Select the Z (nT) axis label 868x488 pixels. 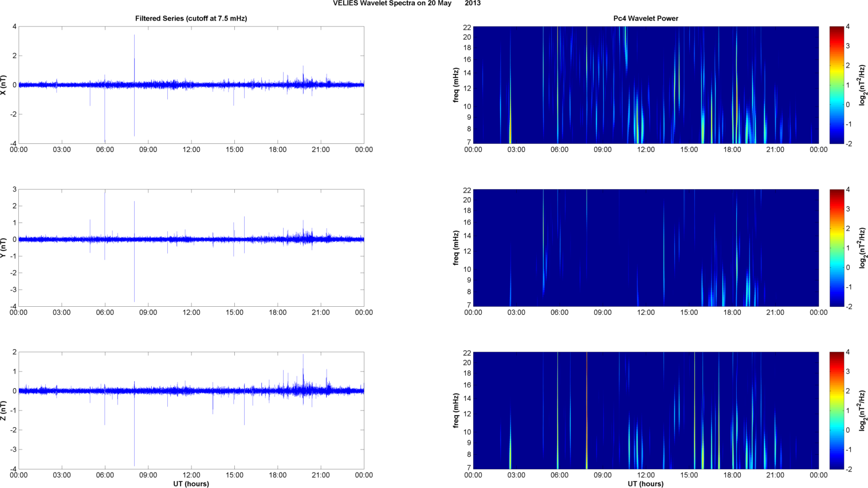point(4,411)
